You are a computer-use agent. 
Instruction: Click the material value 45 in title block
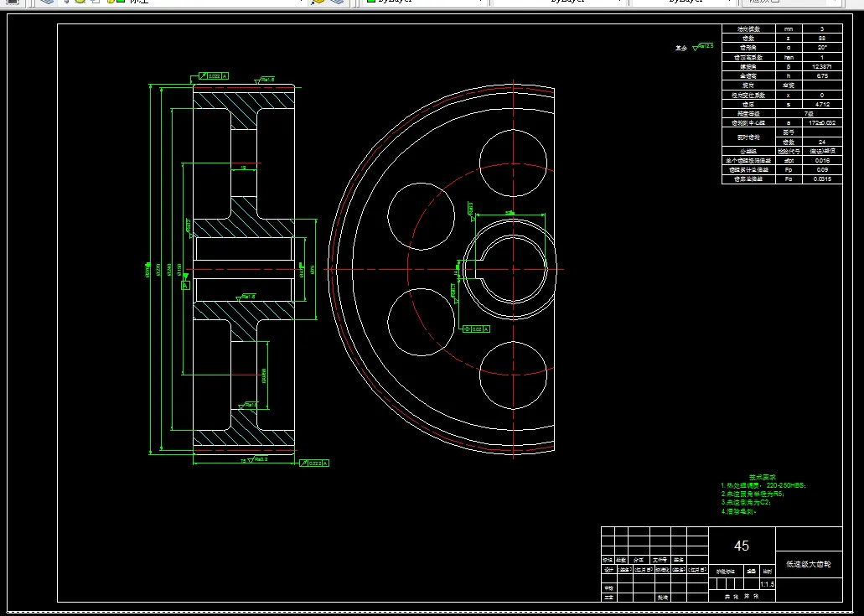coord(741,546)
